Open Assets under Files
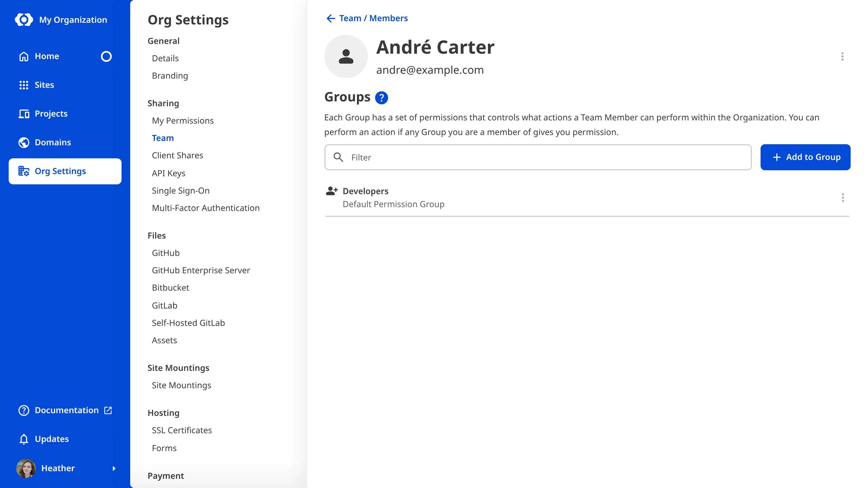 coord(164,340)
